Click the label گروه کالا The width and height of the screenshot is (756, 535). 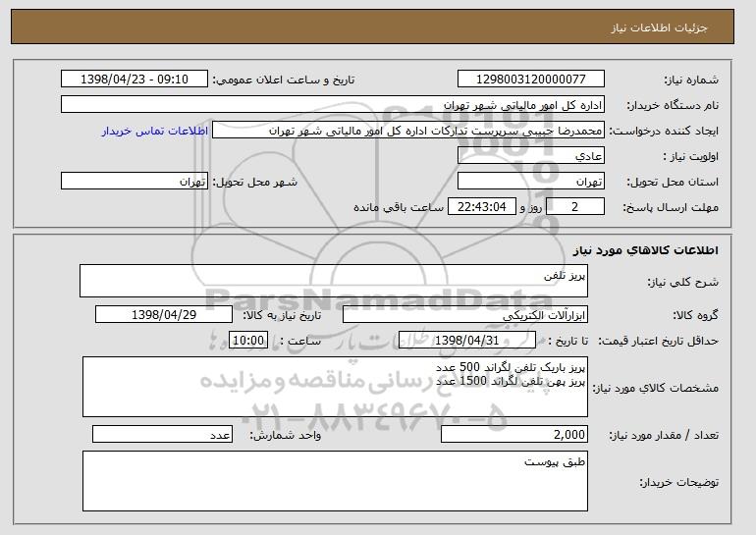(695, 315)
